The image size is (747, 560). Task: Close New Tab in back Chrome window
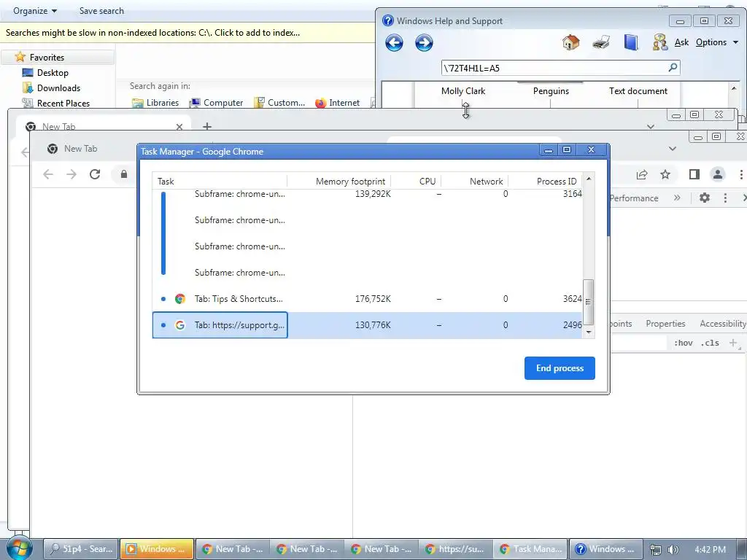[x=179, y=127]
